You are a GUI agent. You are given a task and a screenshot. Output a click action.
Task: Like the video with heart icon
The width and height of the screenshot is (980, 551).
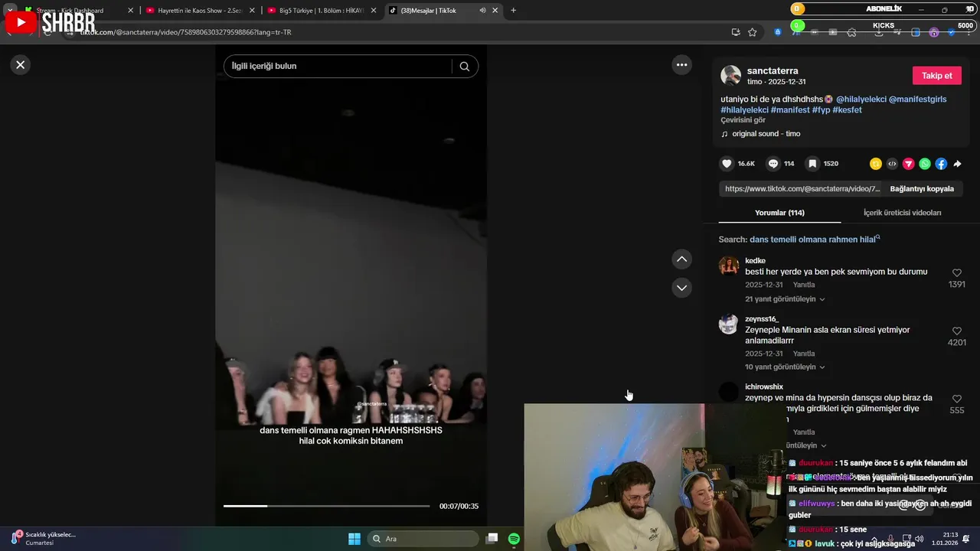(727, 164)
